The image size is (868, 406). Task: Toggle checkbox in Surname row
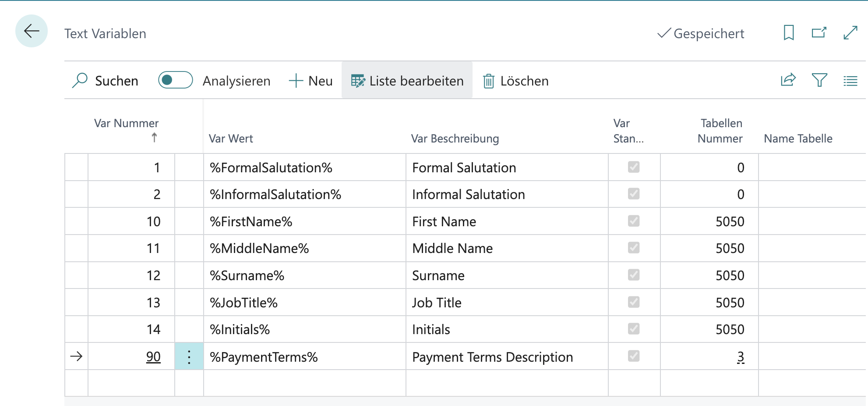coord(634,275)
